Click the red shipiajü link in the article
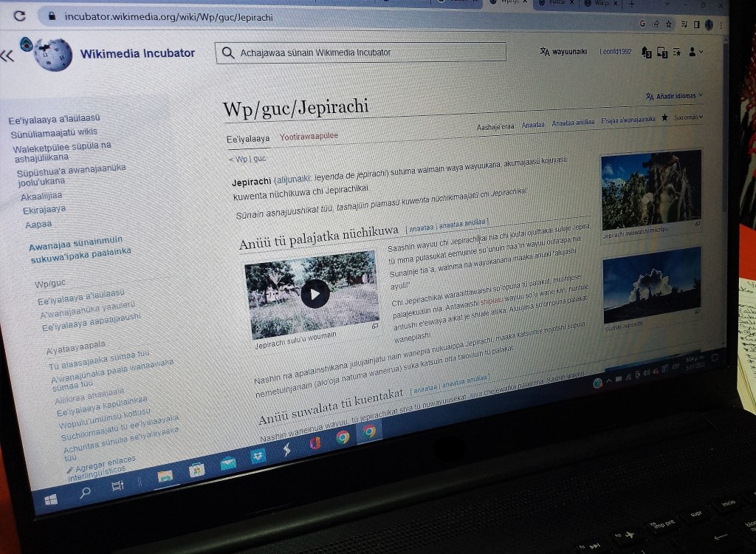 [492, 301]
